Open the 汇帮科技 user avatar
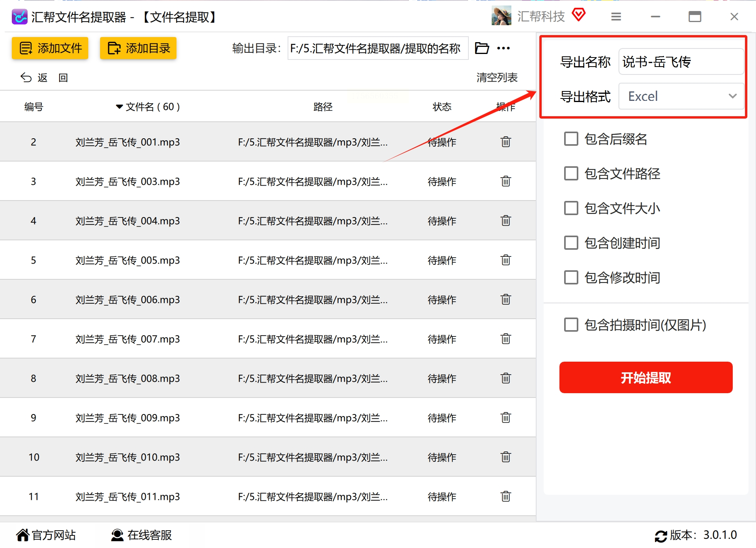The image size is (756, 548). (501, 16)
